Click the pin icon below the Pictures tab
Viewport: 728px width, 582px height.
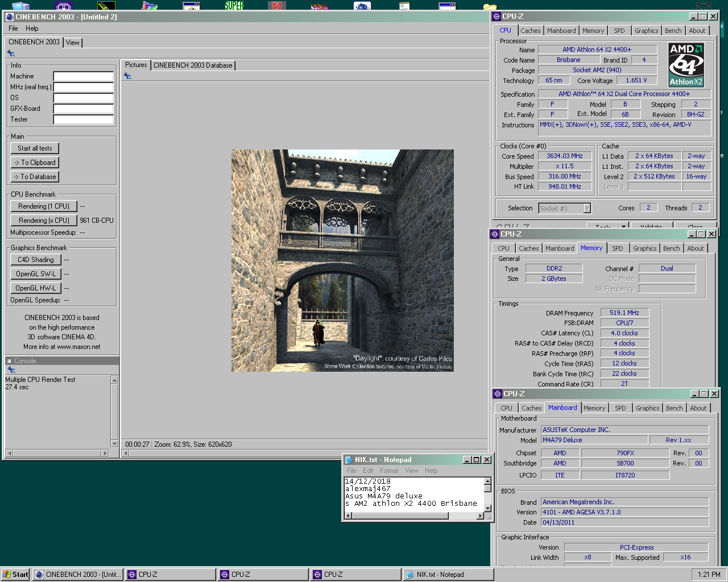tap(127, 76)
